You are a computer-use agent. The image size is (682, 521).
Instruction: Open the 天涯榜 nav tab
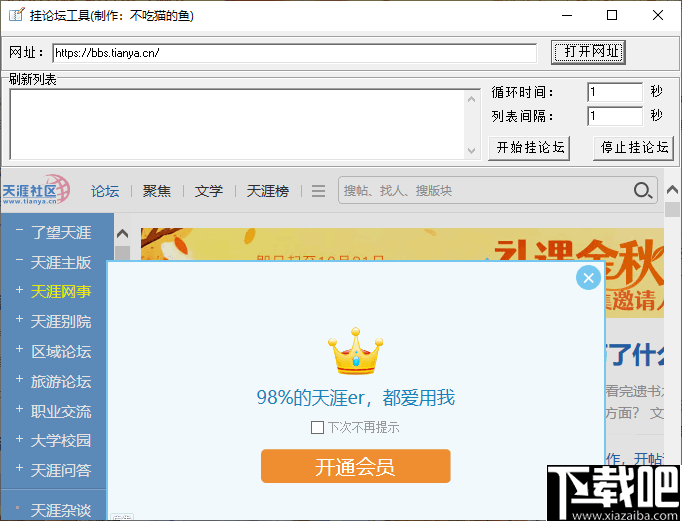pos(268,191)
